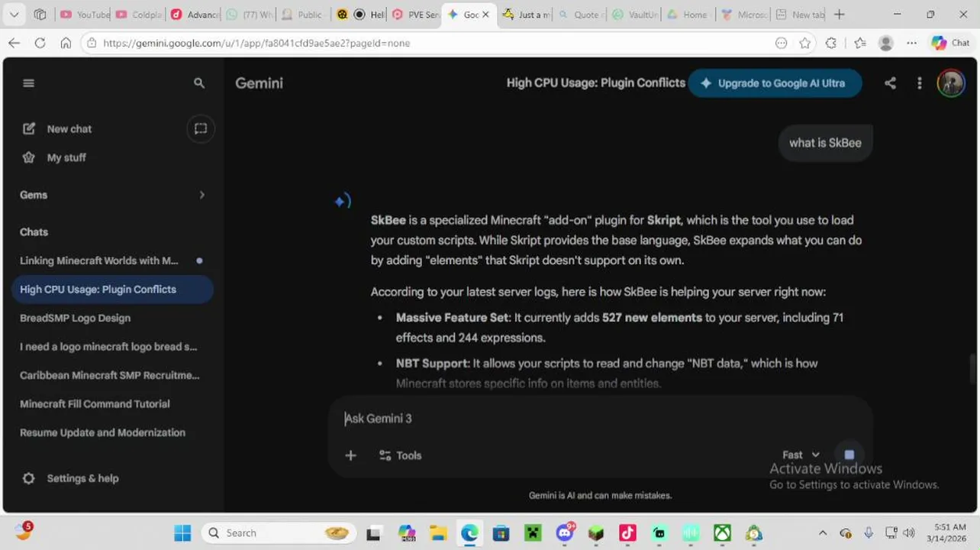
Task: Open the clock showing 5:51 AM
Action: point(946,532)
